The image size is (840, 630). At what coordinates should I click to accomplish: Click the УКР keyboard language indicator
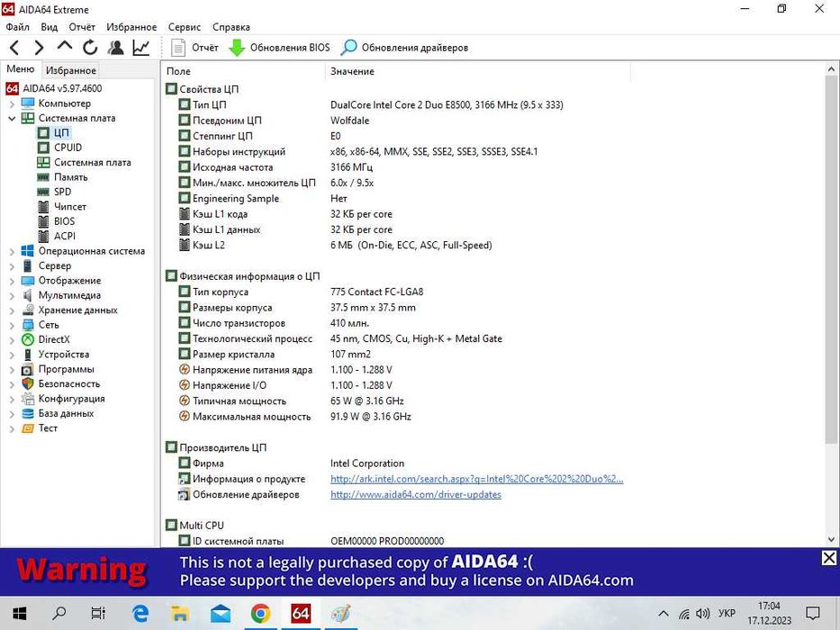(727, 614)
